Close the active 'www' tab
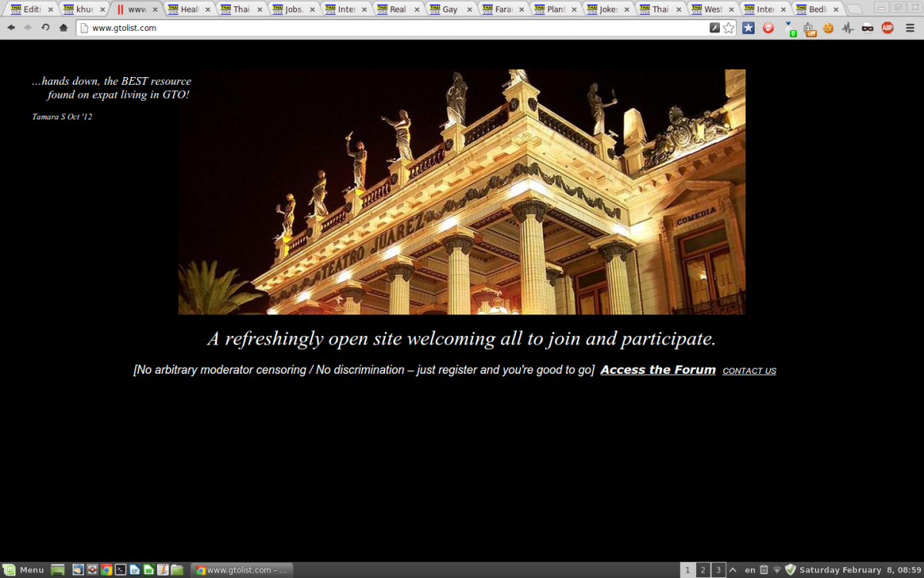This screenshot has height=578, width=924. (155, 10)
